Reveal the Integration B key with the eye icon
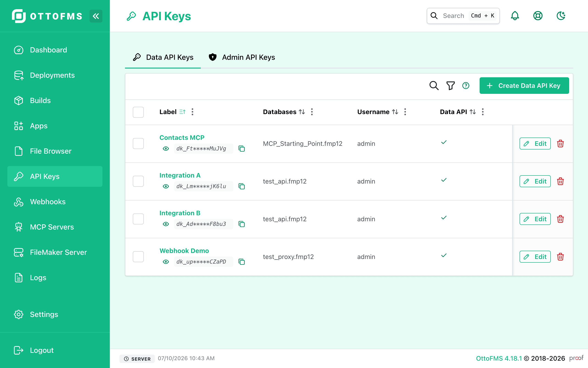The width and height of the screenshot is (588, 368). (x=166, y=224)
